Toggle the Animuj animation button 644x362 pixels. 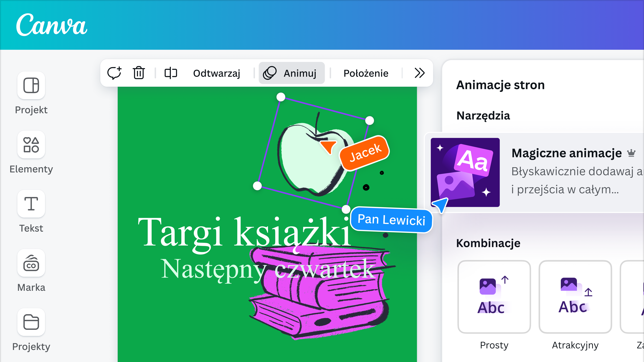(x=292, y=73)
